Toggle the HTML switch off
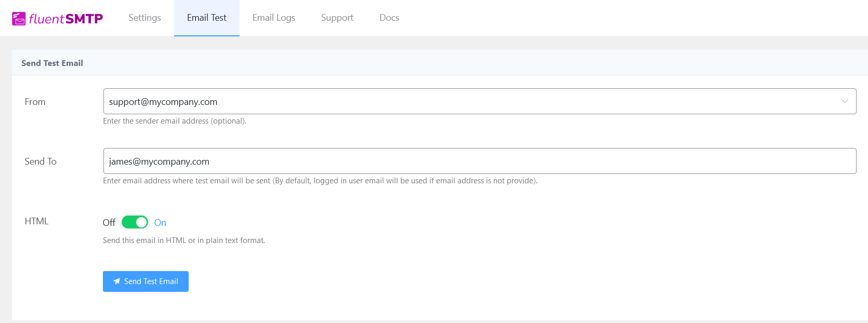Viewport: 868px width, 323px height. [x=135, y=222]
